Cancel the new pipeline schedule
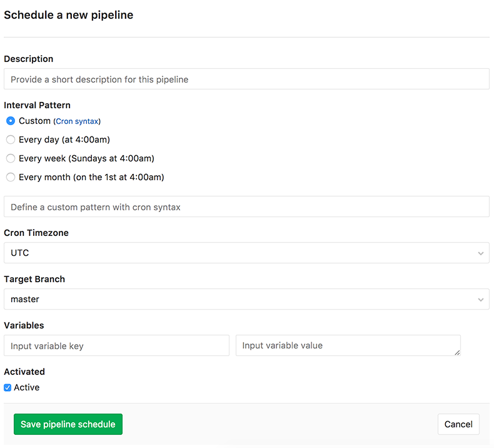 click(458, 424)
